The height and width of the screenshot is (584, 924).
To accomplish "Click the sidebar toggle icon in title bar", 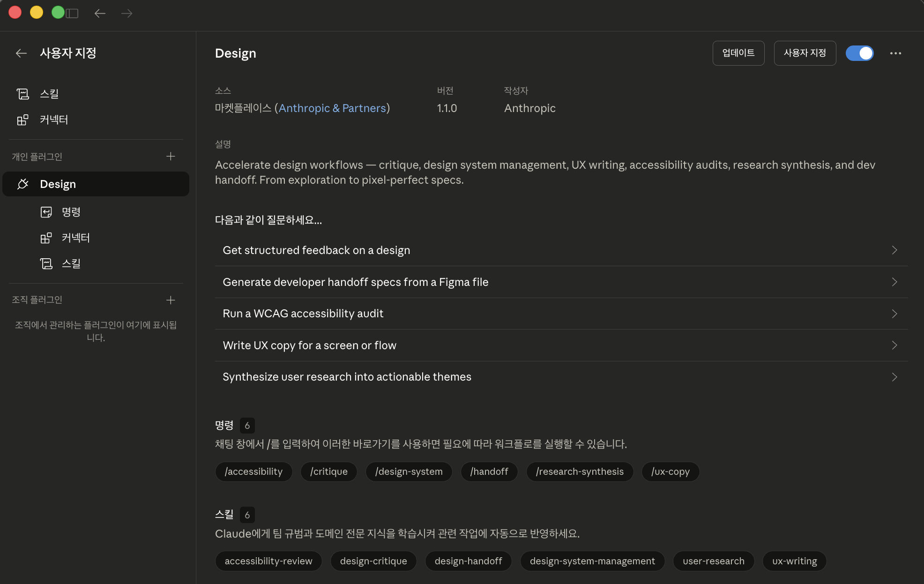I will pyautogui.click(x=72, y=13).
